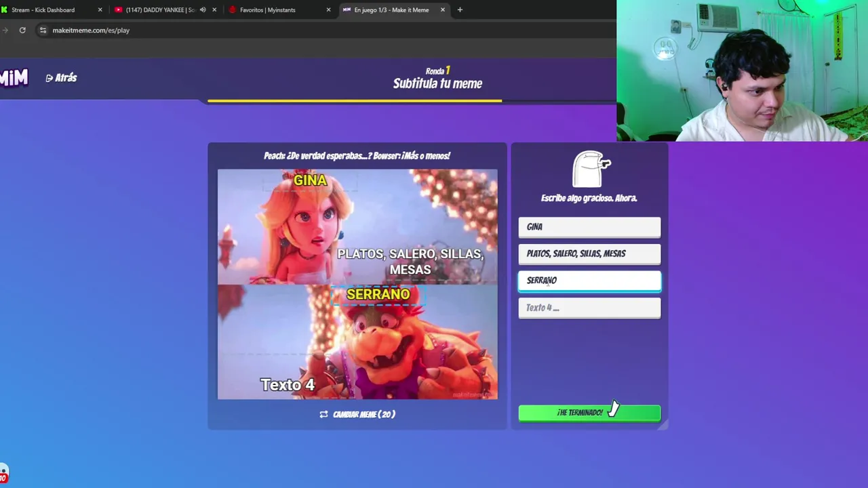Submit with the ¡He terminado! button
This screenshot has width=868, height=488.
click(589, 413)
